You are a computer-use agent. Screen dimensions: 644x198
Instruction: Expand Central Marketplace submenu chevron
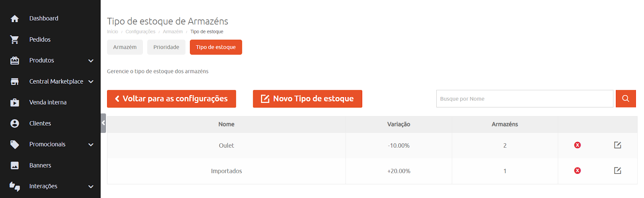click(x=91, y=82)
